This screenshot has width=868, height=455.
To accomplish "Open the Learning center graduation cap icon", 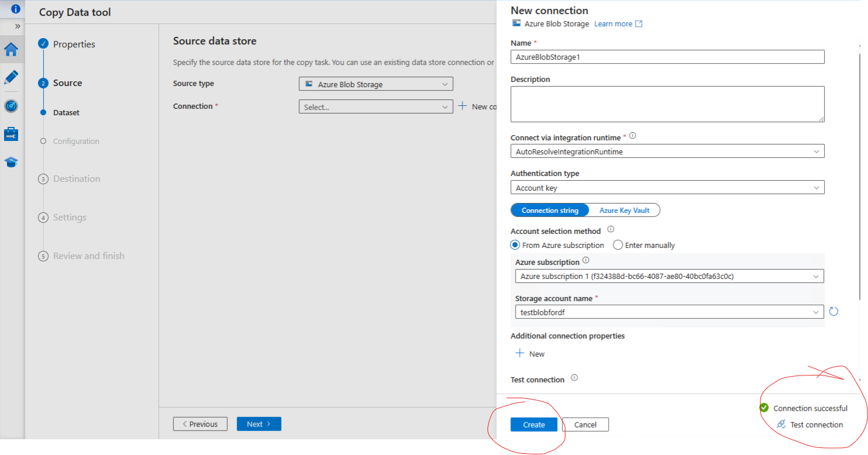I will point(11,162).
